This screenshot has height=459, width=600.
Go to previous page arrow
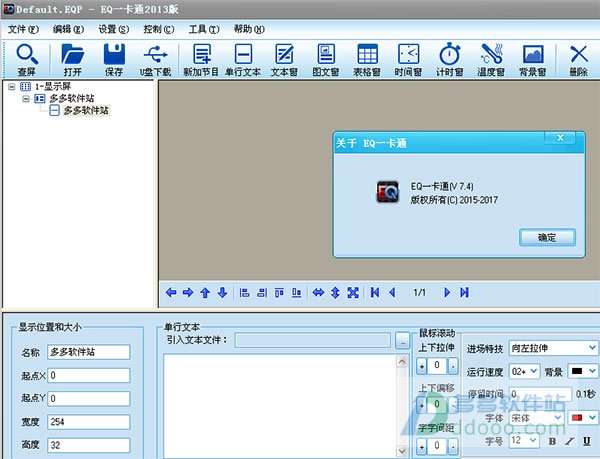click(x=392, y=293)
